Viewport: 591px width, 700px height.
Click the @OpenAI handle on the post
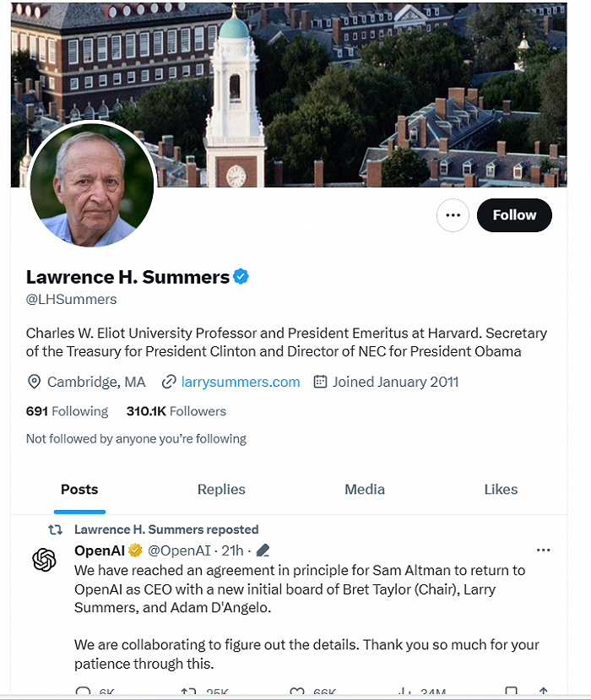point(180,551)
